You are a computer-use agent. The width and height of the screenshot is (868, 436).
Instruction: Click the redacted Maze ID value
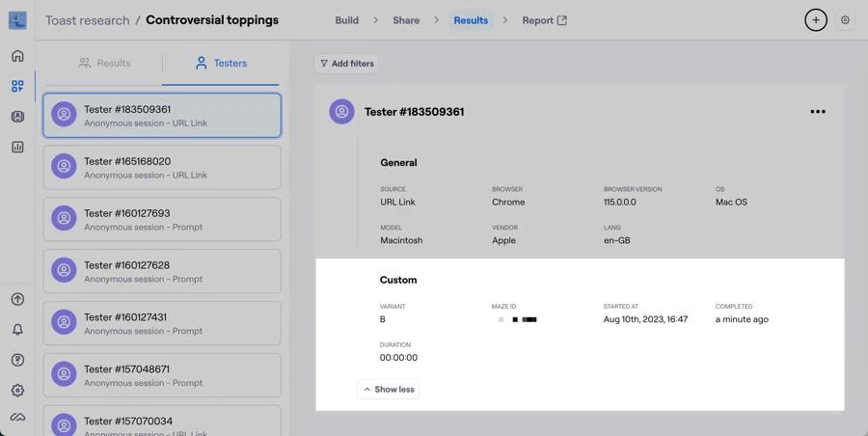click(517, 319)
